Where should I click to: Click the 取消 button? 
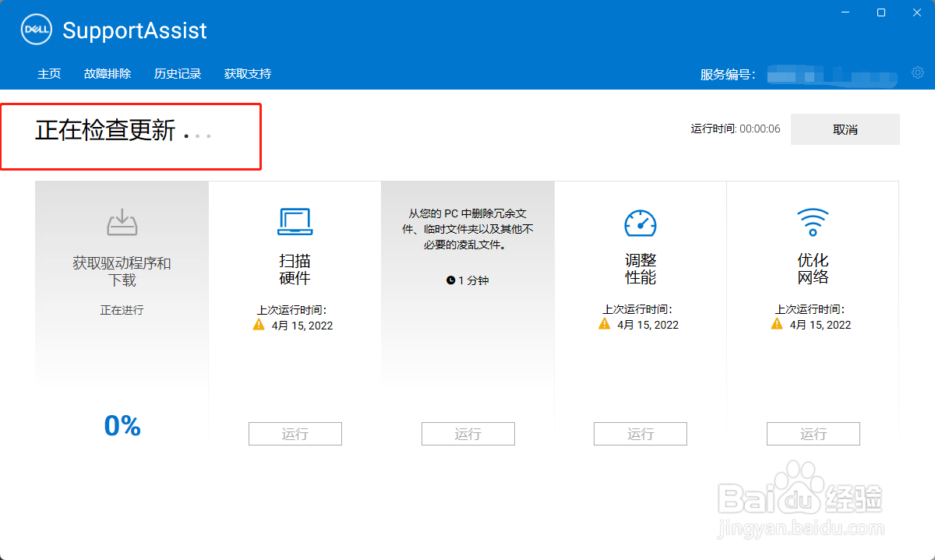[x=845, y=129]
